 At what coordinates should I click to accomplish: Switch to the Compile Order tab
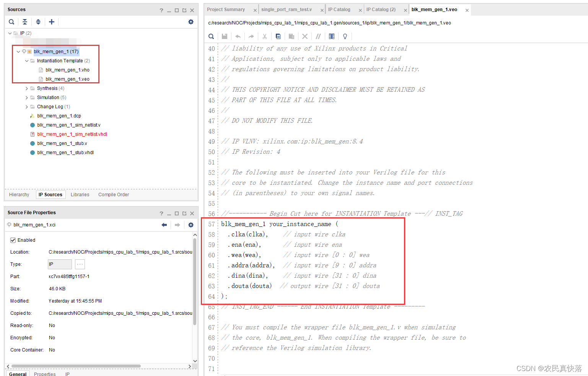113,195
